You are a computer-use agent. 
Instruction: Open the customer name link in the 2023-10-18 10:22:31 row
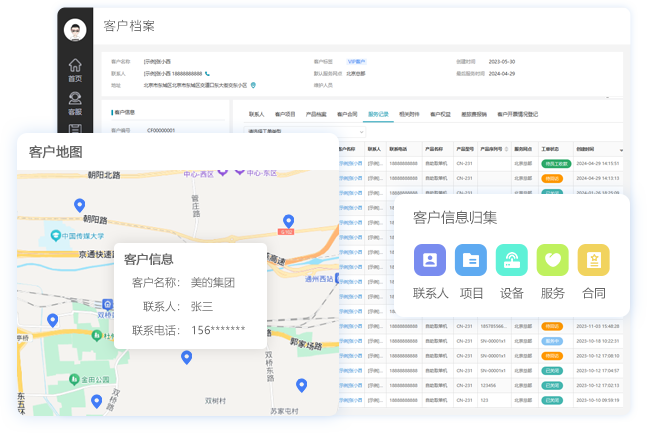351,341
